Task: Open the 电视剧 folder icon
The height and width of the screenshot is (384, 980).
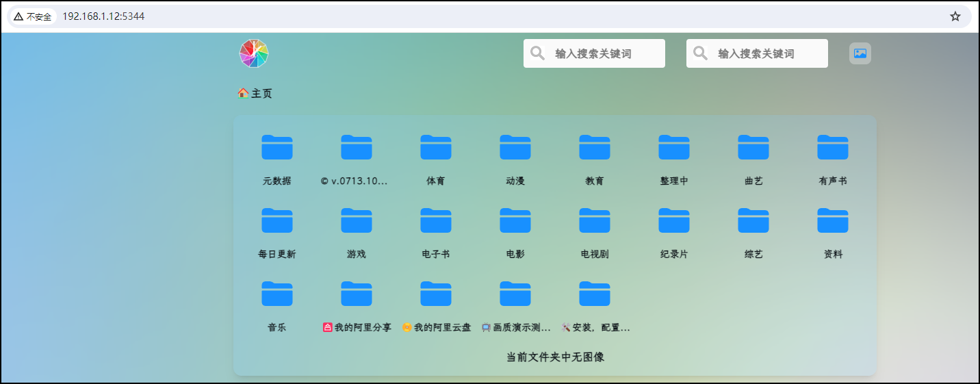Action: (x=595, y=220)
